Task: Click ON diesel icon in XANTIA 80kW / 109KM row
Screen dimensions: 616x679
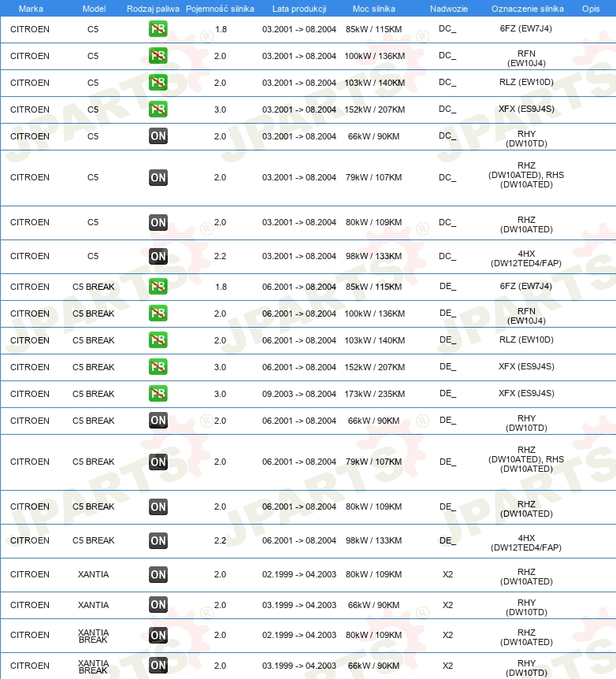Action: tap(158, 575)
